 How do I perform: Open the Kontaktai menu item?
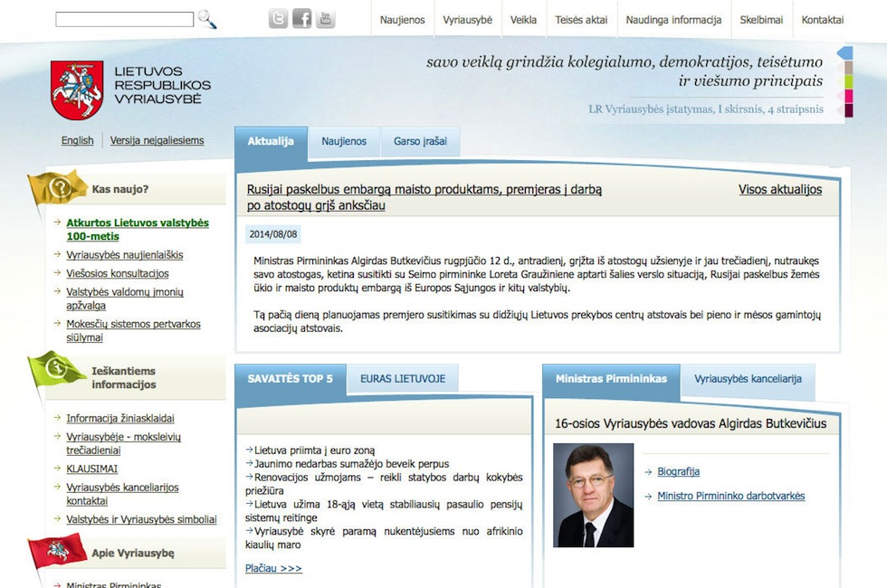coord(822,20)
